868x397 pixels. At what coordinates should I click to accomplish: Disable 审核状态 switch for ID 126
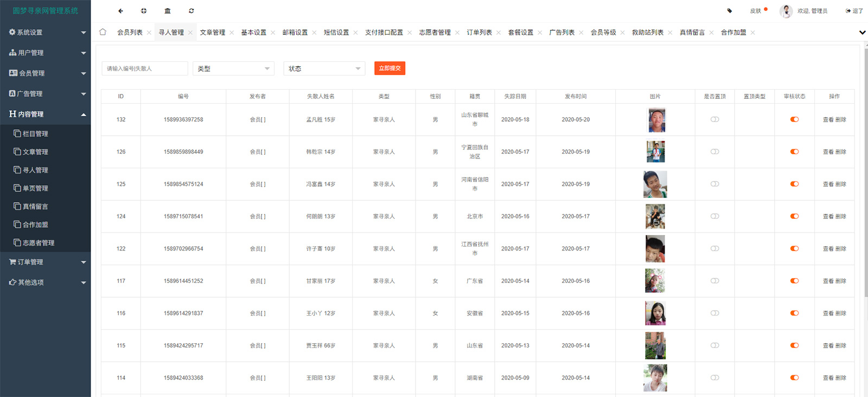point(794,152)
